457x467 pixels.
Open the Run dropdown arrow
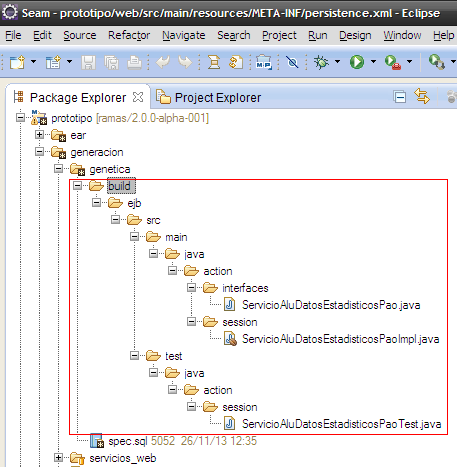(373, 62)
